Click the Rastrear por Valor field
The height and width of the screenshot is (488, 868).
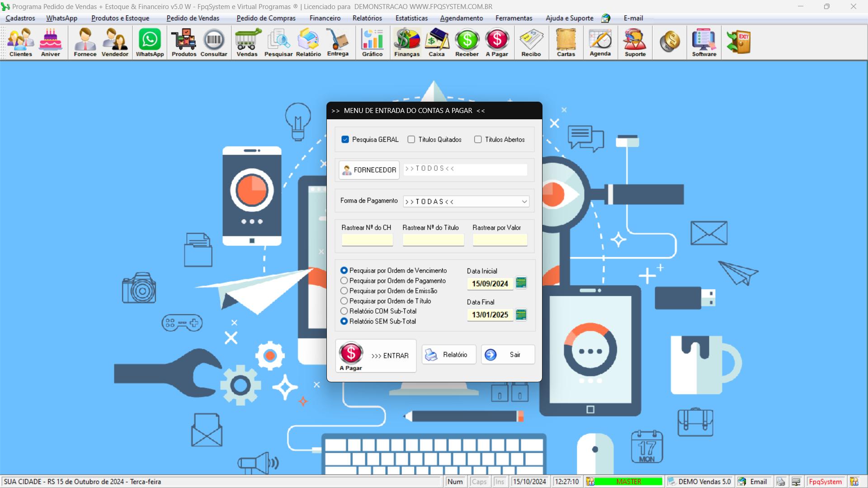500,240
